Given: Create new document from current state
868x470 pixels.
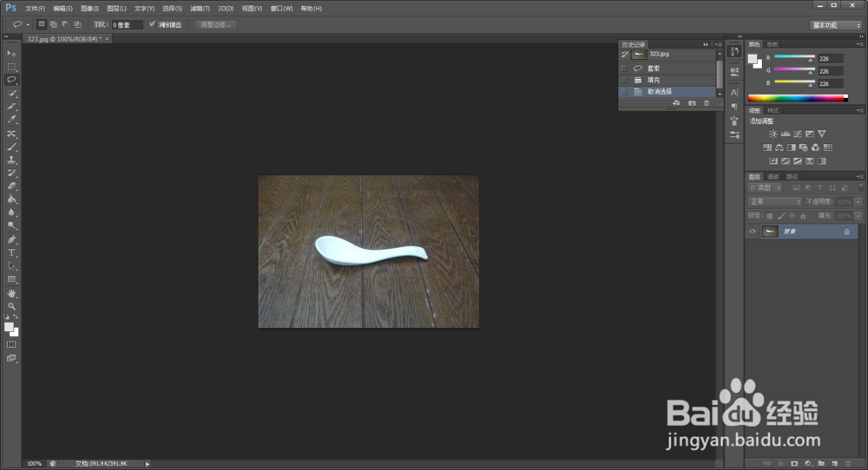Looking at the screenshot, I should pos(676,103).
